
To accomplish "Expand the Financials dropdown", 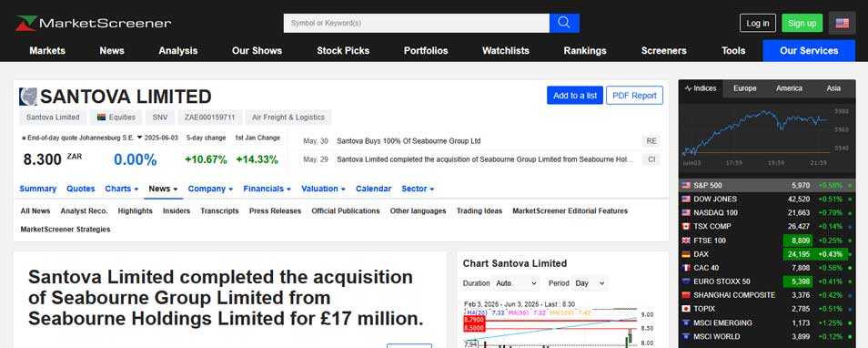I will click(x=267, y=189).
